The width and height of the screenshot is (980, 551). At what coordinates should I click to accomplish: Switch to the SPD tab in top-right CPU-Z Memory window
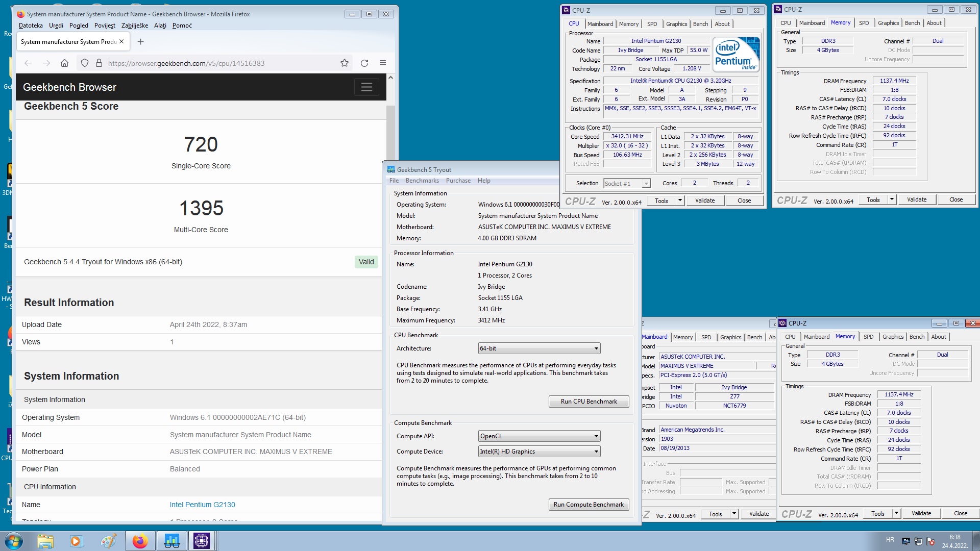864,23
